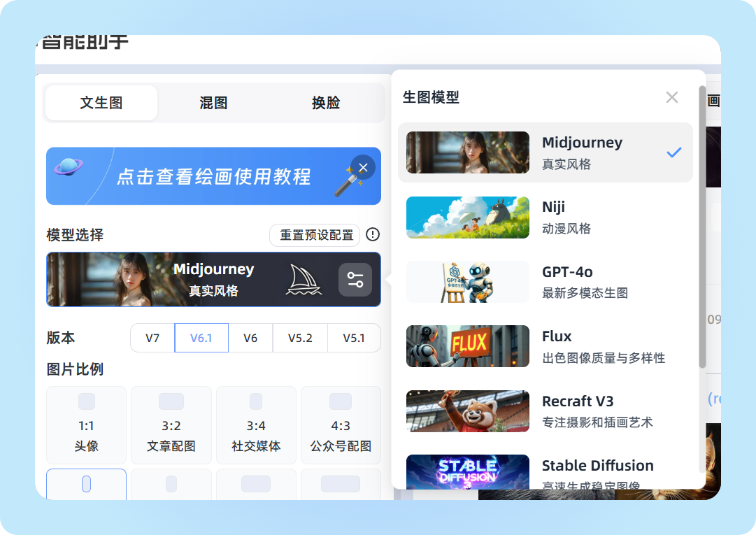Click the planet icon on tutorial banner
This screenshot has width=756, height=535.
click(68, 167)
